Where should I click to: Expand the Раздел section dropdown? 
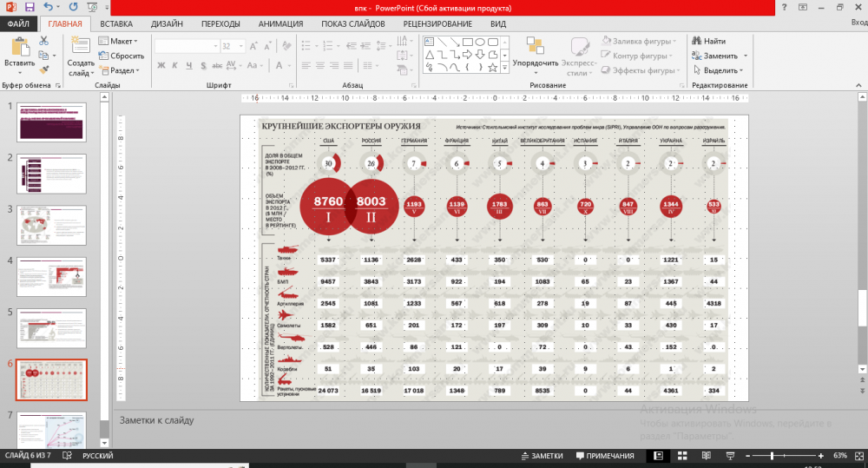(x=121, y=70)
